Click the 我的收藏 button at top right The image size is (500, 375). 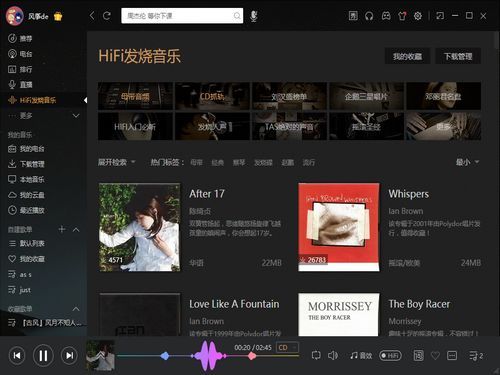[407, 56]
